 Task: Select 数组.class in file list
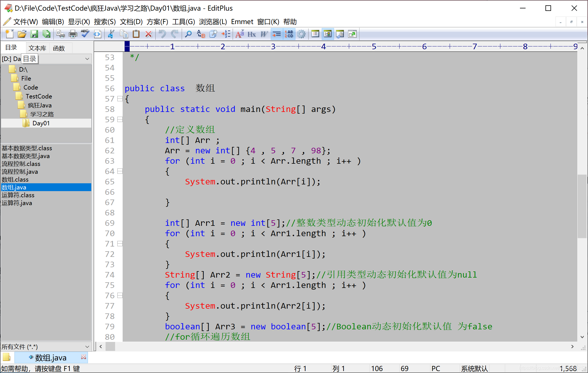coord(15,179)
